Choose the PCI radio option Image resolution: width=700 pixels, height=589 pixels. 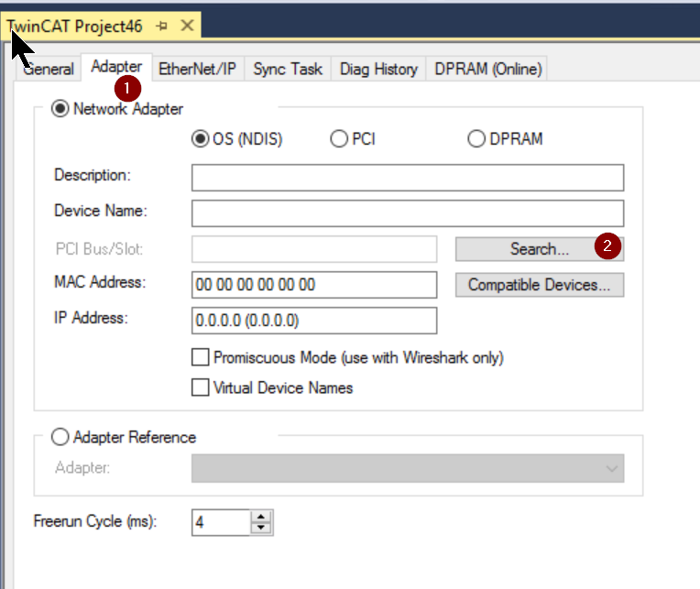pyautogui.click(x=339, y=138)
